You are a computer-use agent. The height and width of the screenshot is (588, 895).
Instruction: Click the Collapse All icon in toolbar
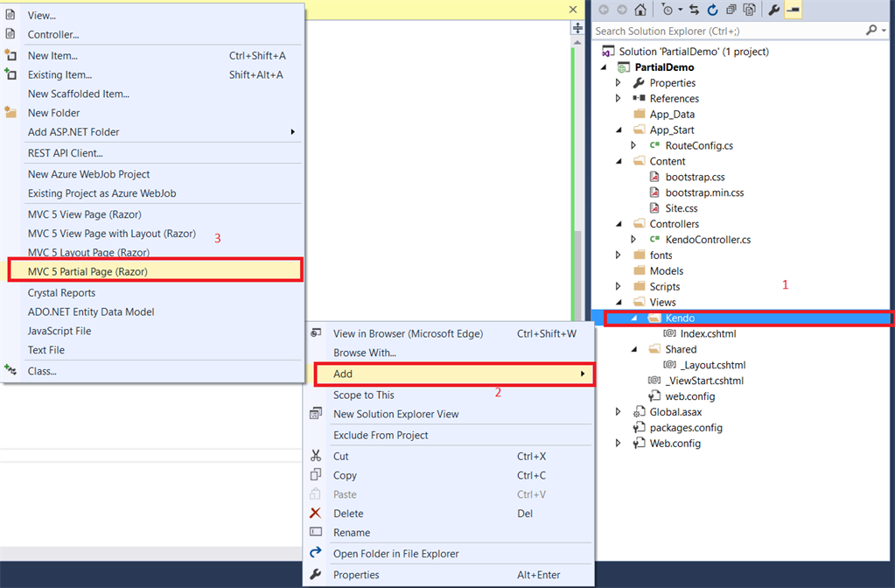[x=731, y=10]
